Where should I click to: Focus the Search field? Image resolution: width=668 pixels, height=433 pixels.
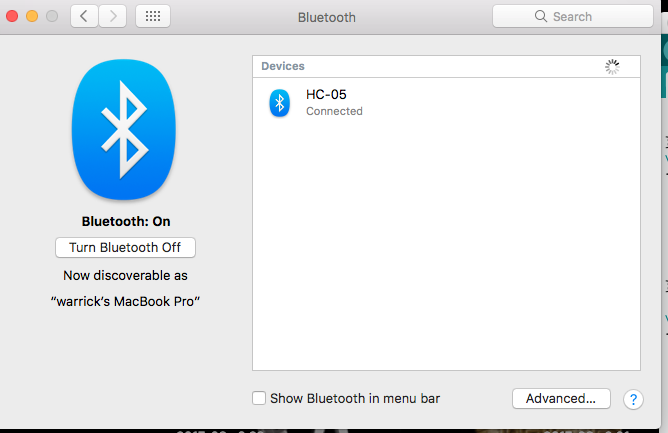coord(573,16)
